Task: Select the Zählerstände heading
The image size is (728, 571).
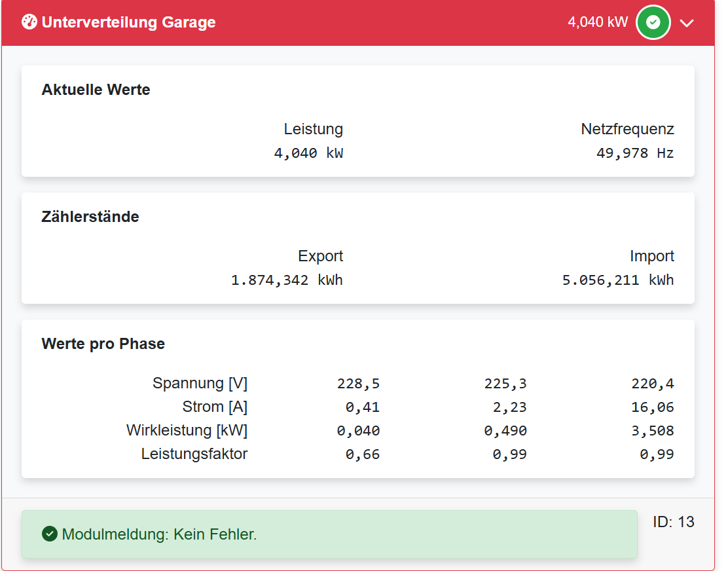Action: tap(90, 217)
